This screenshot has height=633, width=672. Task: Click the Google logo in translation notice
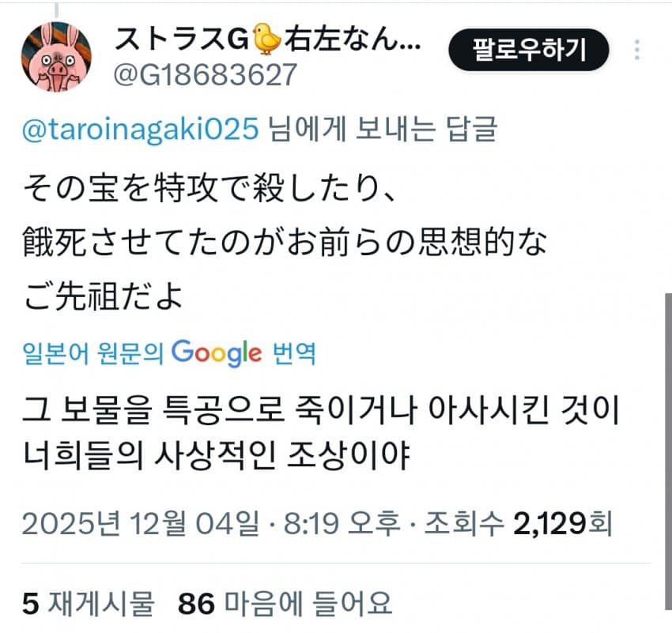click(217, 353)
